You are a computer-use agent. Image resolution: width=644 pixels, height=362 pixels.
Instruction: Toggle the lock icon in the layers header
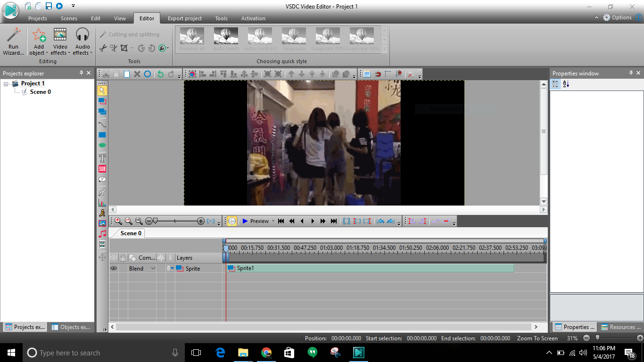122,258
